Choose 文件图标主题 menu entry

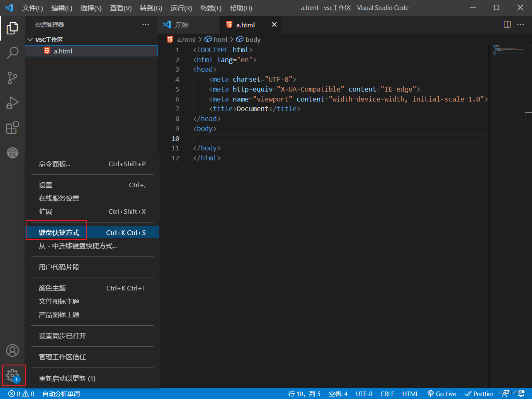(92, 302)
